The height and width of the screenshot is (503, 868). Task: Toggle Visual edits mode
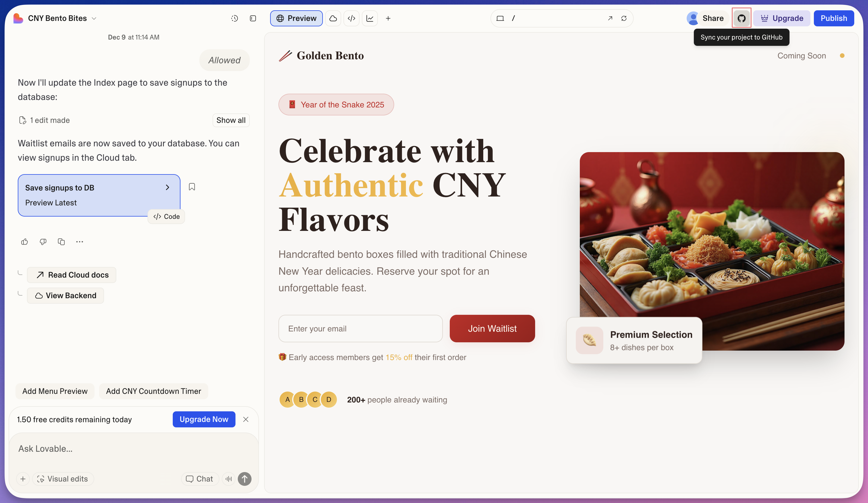point(63,479)
